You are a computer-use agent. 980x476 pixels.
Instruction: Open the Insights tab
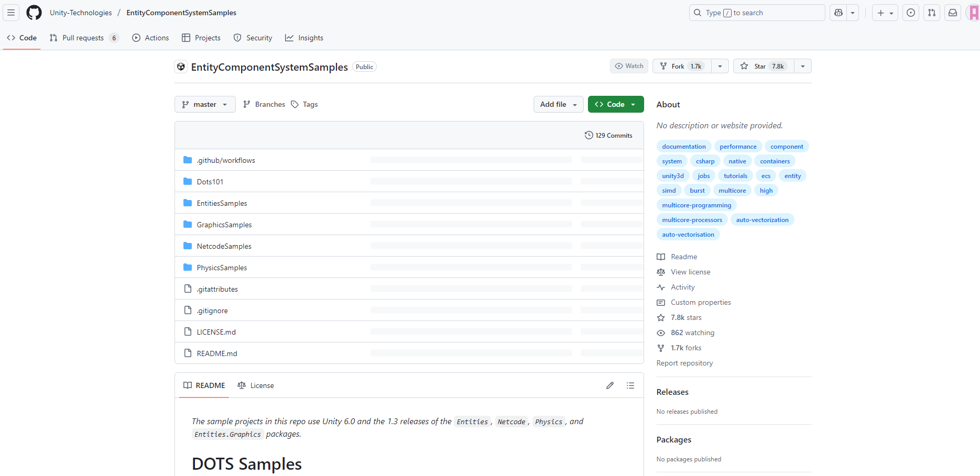click(304, 38)
